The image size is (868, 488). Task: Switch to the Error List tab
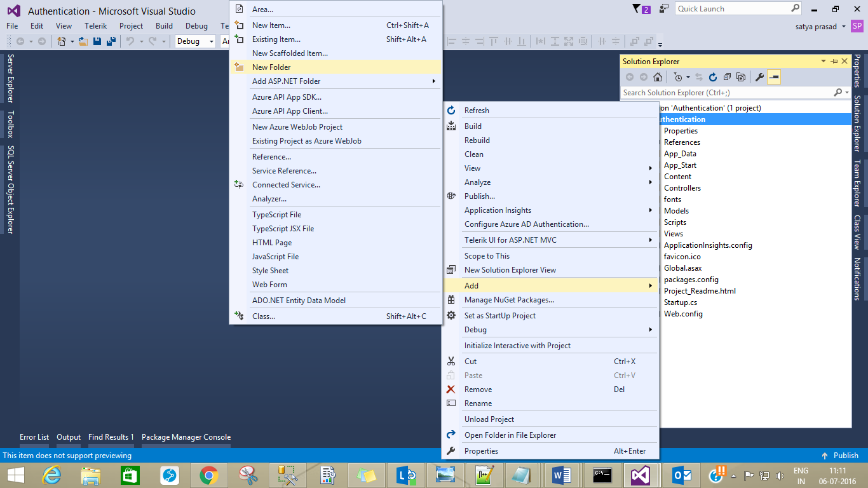click(x=34, y=437)
